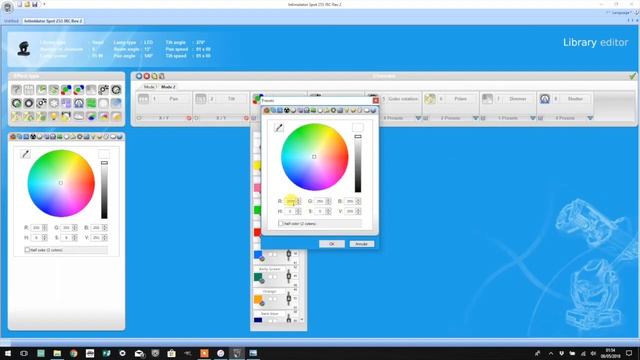Click the white preview swatch in Presets dialog
The height and width of the screenshot is (360, 640).
(358, 127)
